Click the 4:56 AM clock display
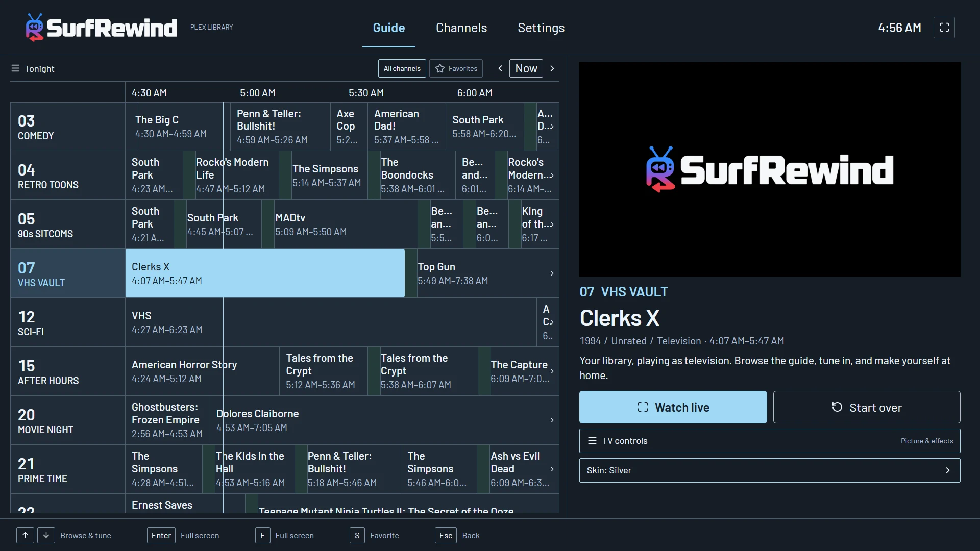The width and height of the screenshot is (980, 551). point(899,28)
